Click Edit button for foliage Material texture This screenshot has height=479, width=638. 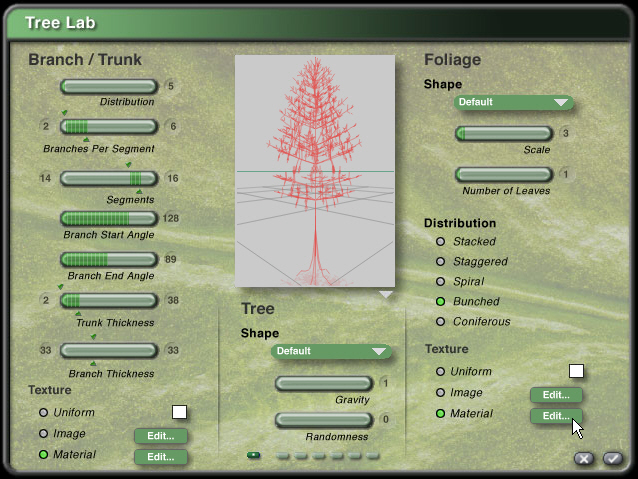click(x=556, y=416)
